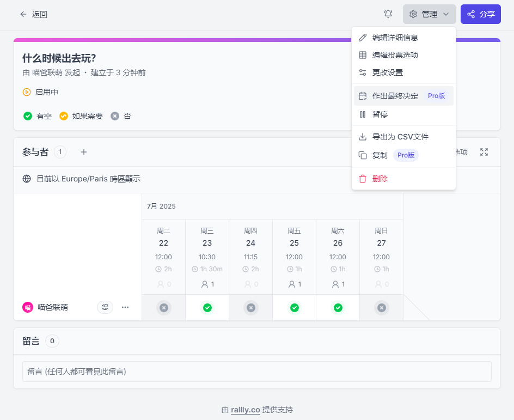Choose 更改设置 from the menu

click(x=403, y=72)
